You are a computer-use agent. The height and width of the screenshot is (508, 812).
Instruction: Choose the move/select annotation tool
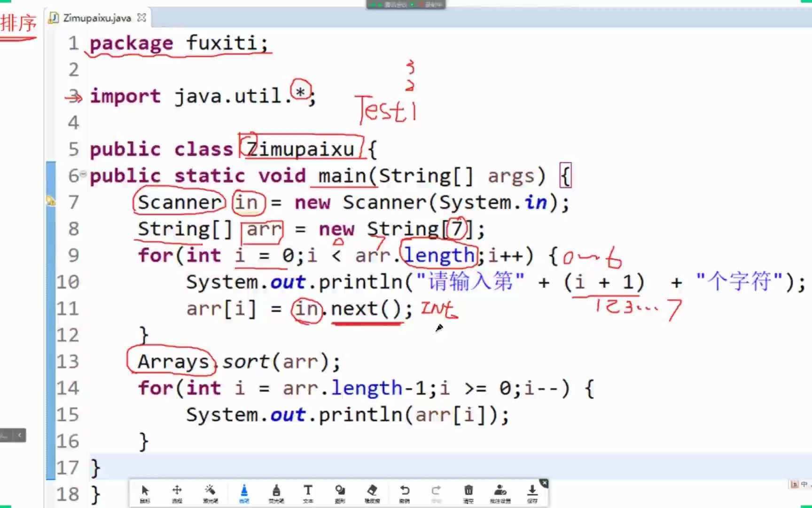click(x=177, y=493)
